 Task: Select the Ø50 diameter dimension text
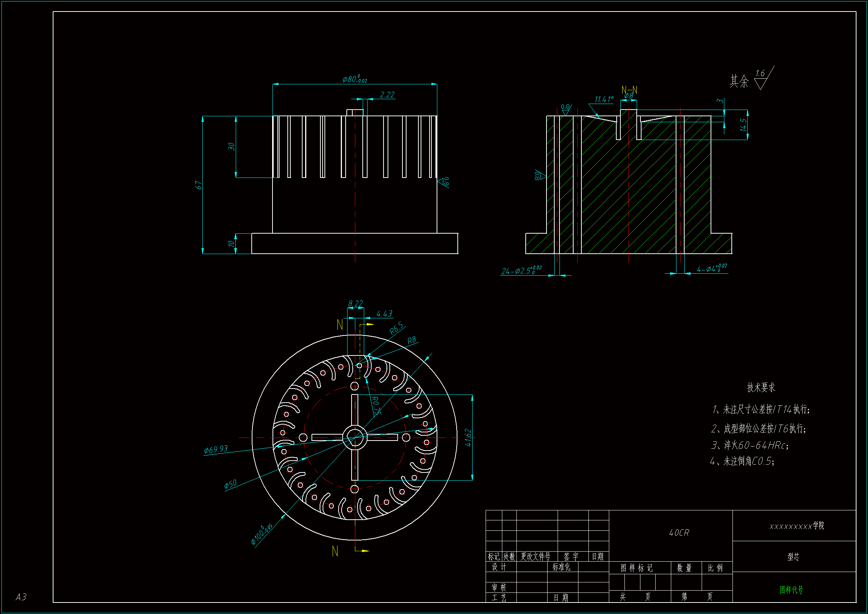coord(230,484)
